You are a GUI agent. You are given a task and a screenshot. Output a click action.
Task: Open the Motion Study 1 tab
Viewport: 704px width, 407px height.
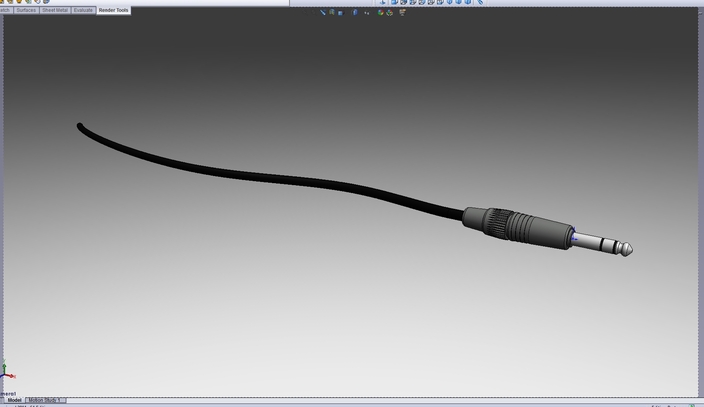click(x=44, y=400)
